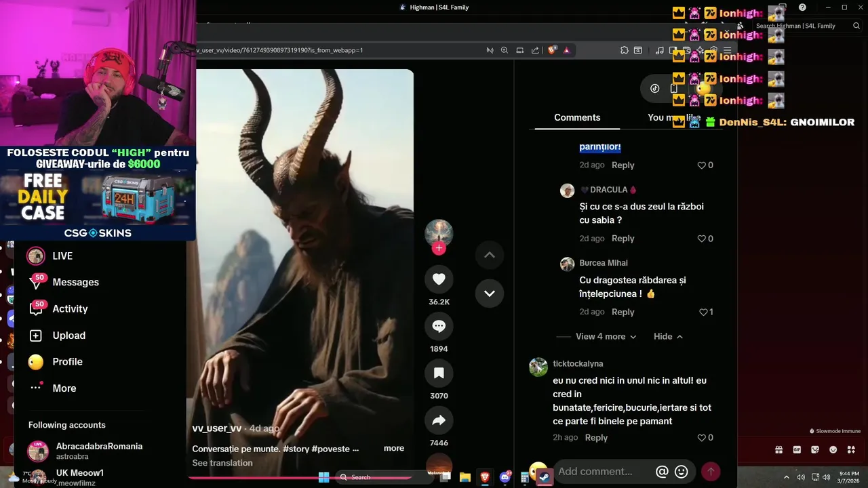This screenshot has width=868, height=488.
Task: Open Activity notifications in the sidebar
Action: [x=58, y=308]
